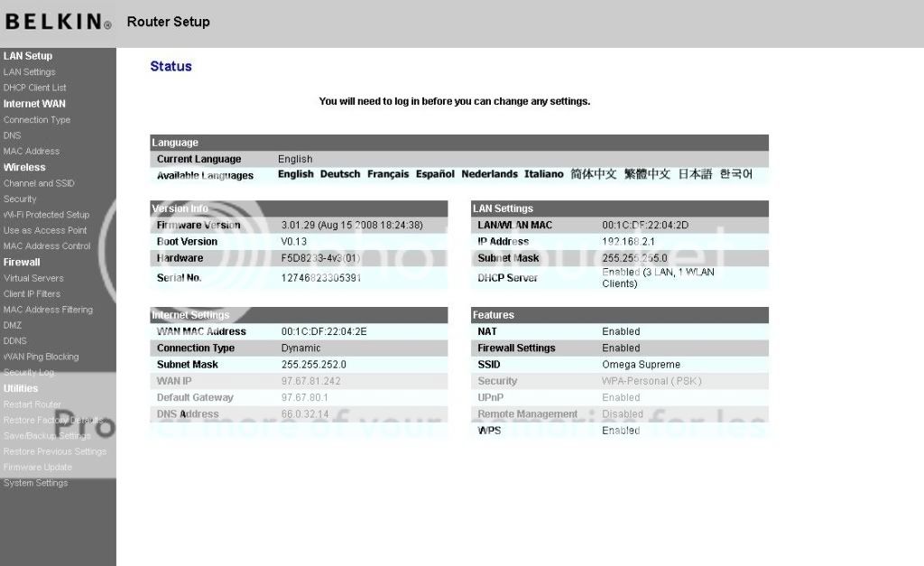This screenshot has width=924, height=566.
Task: Click the Utilities sidebar heading
Action: point(21,388)
